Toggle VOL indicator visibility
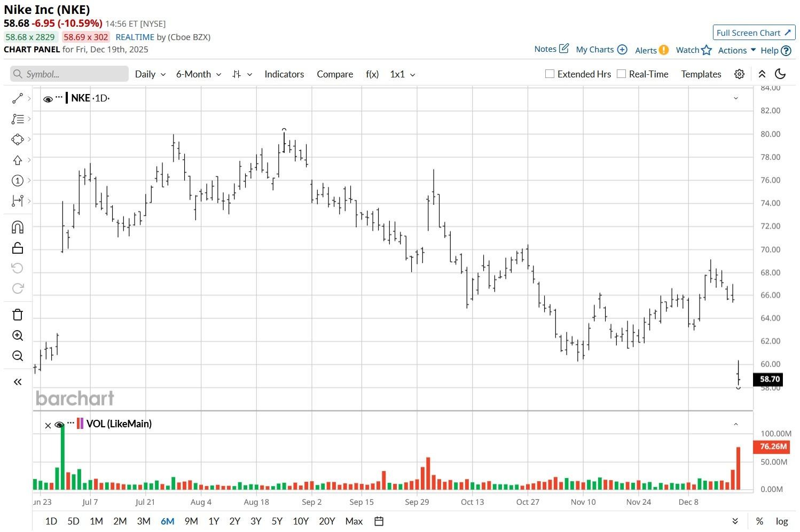 59,425
